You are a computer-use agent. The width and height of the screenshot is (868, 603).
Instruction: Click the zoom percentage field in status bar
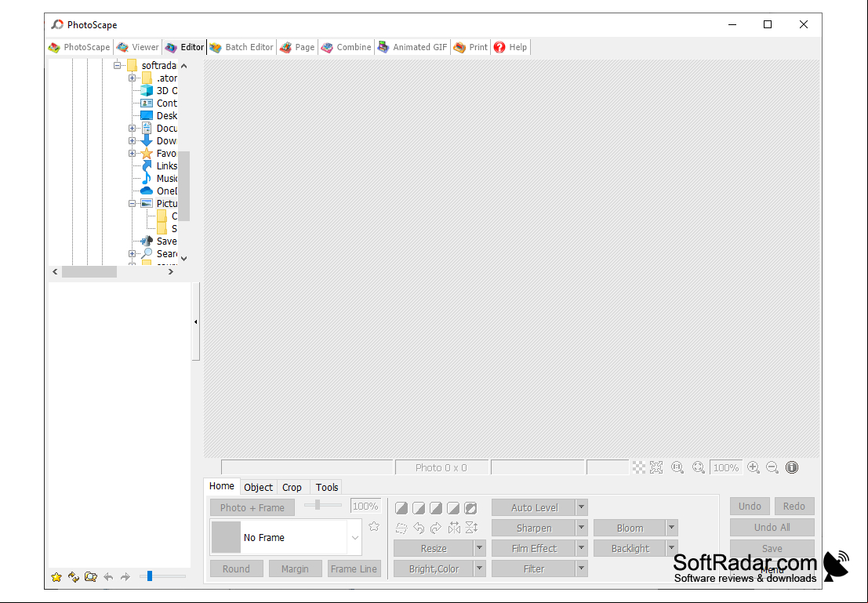(x=726, y=467)
